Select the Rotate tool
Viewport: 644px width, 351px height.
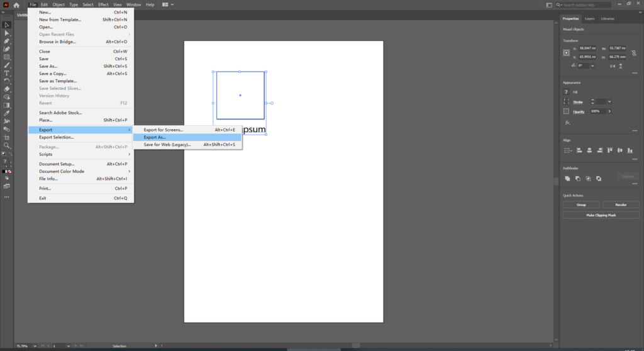click(x=6, y=81)
